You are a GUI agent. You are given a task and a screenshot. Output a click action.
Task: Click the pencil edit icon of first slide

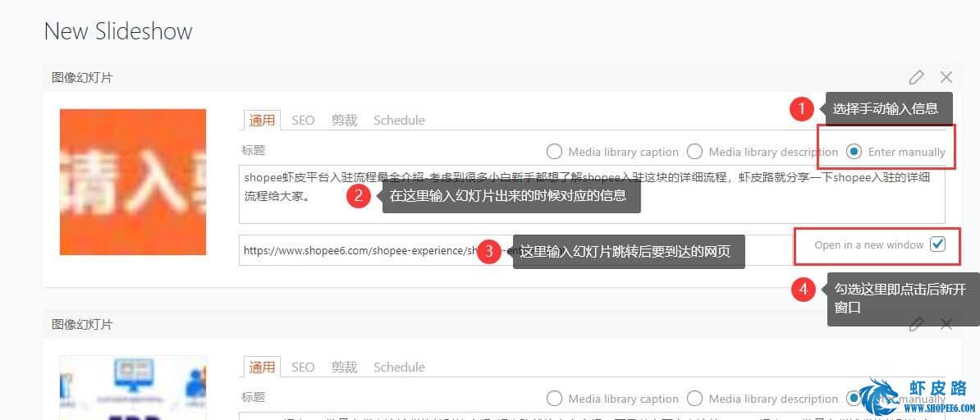point(916,77)
